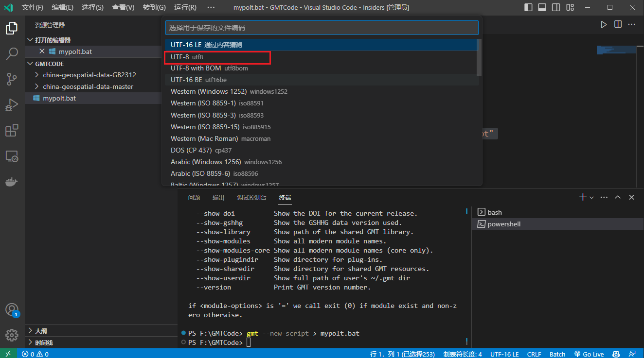Toggle the bottom panel layout icon
The width and height of the screenshot is (644, 358).
coord(542,7)
